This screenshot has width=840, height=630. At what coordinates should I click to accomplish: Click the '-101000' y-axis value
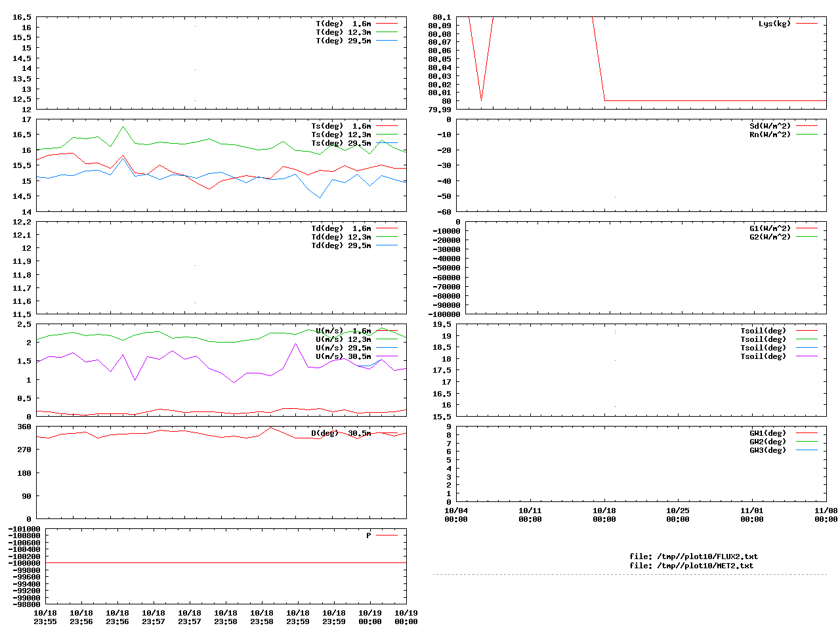click(x=24, y=529)
